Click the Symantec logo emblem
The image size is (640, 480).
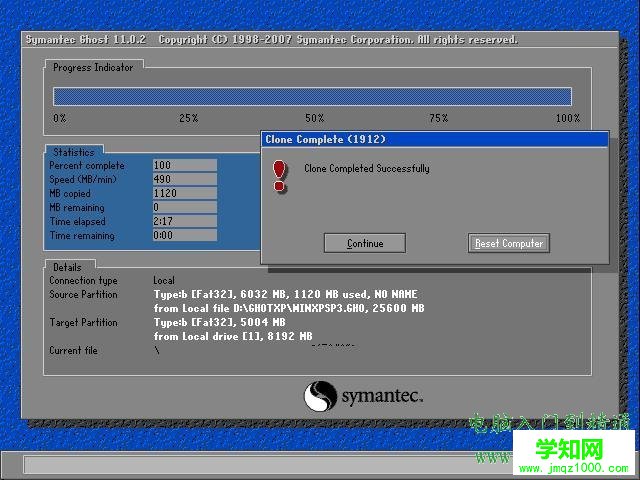point(319,395)
